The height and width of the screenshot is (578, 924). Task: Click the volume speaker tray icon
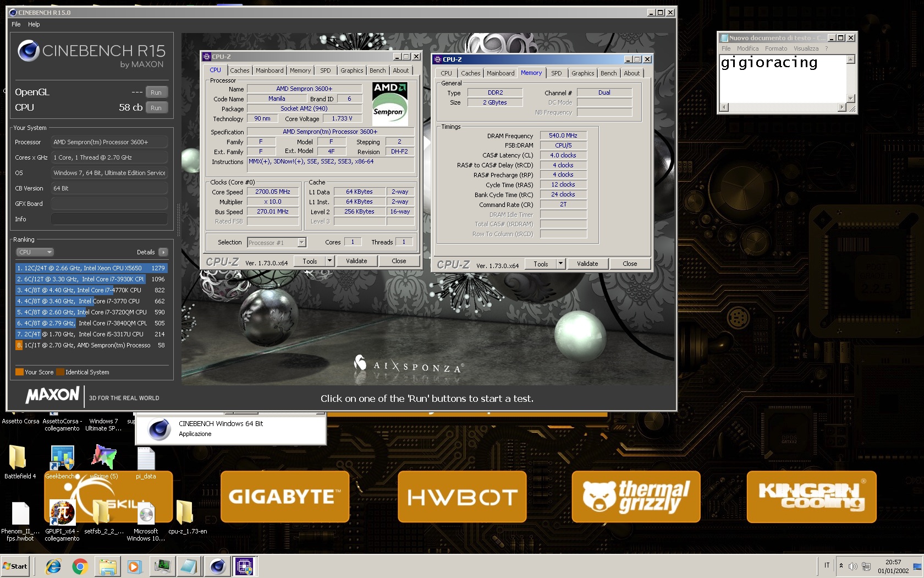pyautogui.click(x=853, y=566)
